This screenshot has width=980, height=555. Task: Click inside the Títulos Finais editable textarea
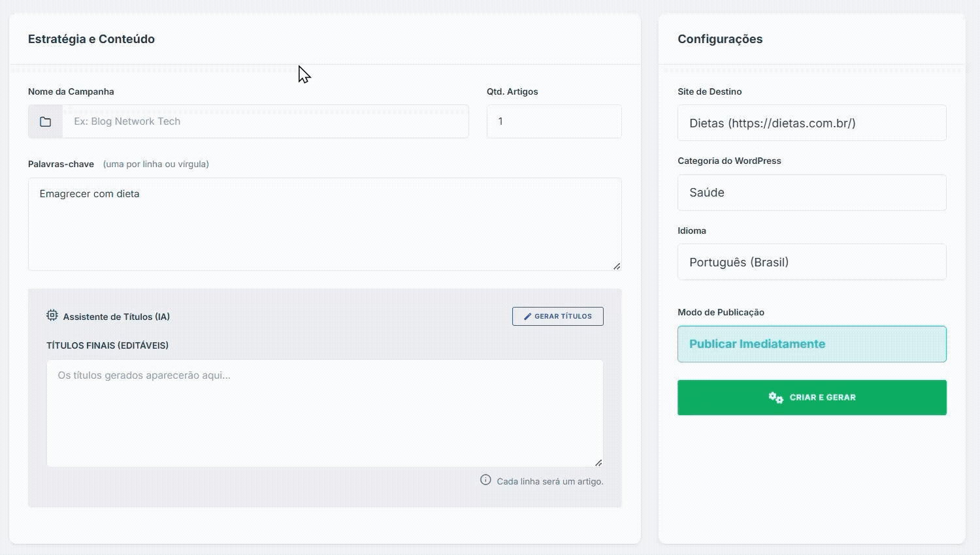tap(324, 413)
